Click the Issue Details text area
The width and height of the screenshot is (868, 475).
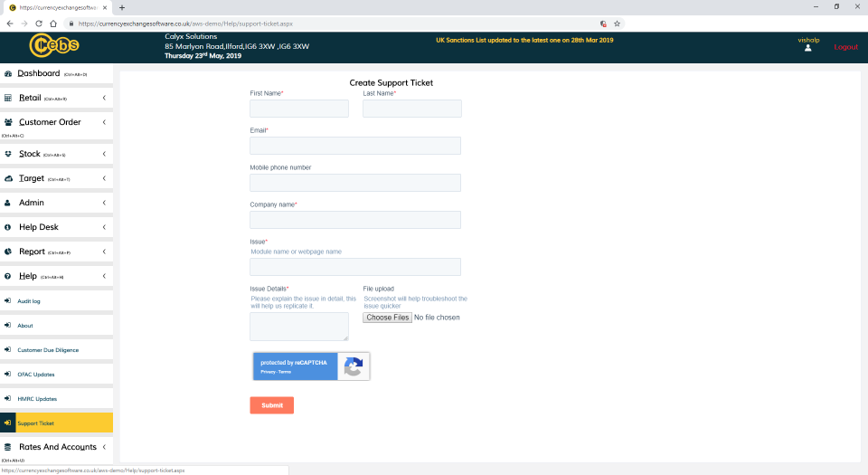tap(299, 327)
